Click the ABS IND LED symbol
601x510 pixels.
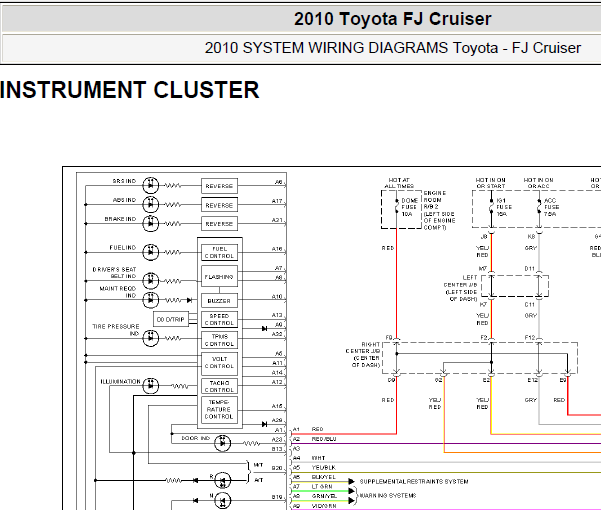coord(151,205)
